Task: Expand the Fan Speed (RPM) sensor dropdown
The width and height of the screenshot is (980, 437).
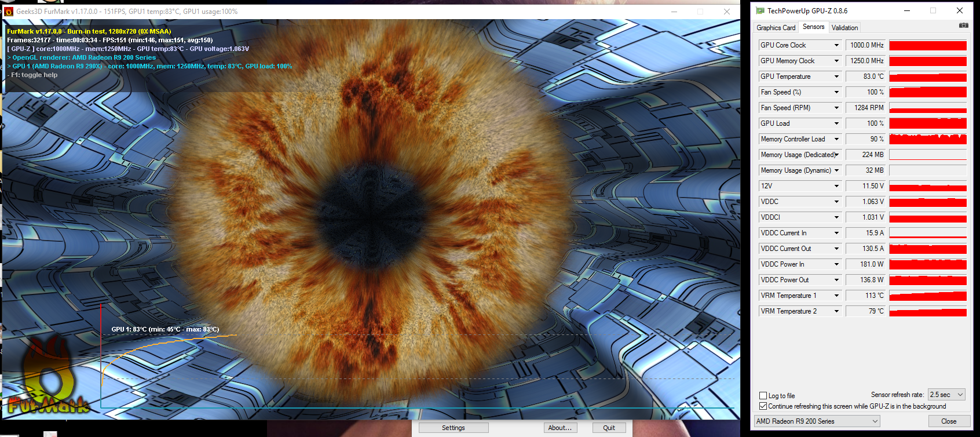Action: pyautogui.click(x=836, y=108)
